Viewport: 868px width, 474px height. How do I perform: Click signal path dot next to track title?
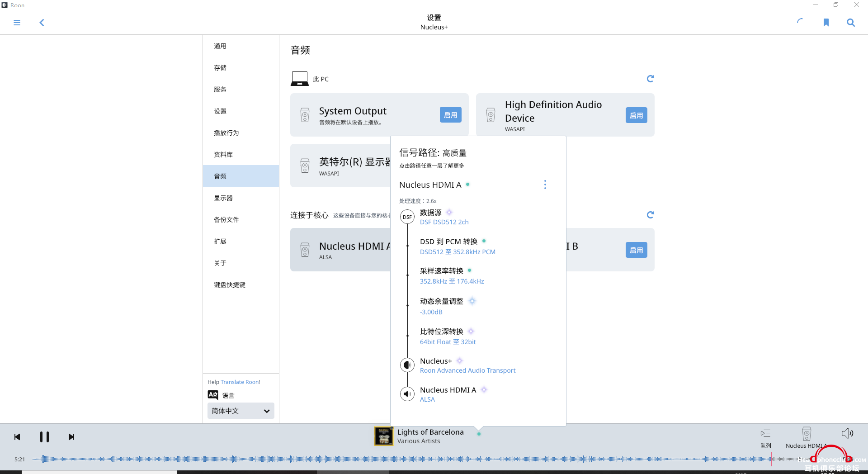[x=479, y=434]
